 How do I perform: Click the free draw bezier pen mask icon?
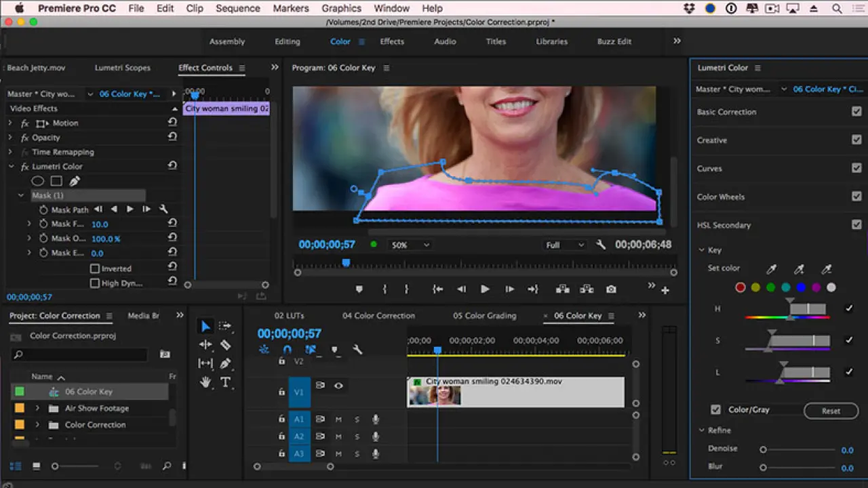click(75, 181)
